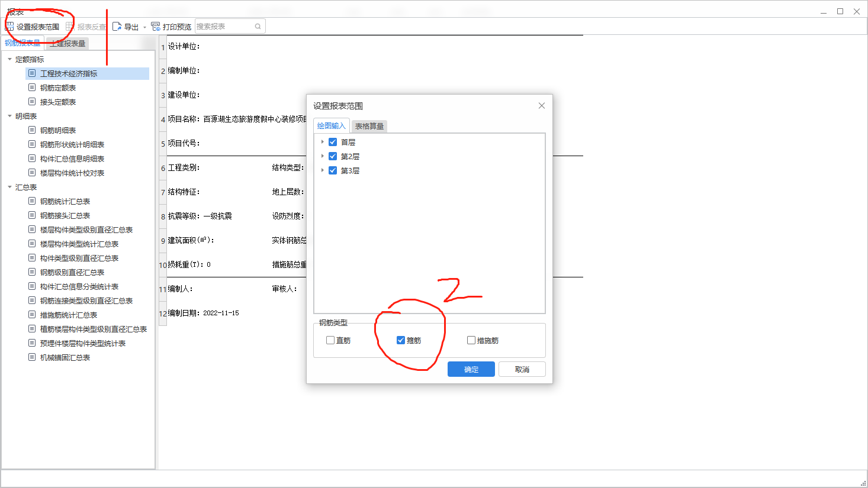Open the 钢筋明细表 report
Viewport: 868px width, 488px height.
tap(58, 130)
